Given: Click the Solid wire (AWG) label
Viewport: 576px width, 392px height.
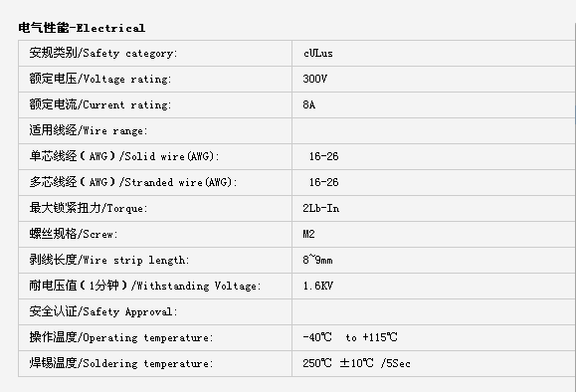Looking at the screenshot, I should click(x=124, y=156).
